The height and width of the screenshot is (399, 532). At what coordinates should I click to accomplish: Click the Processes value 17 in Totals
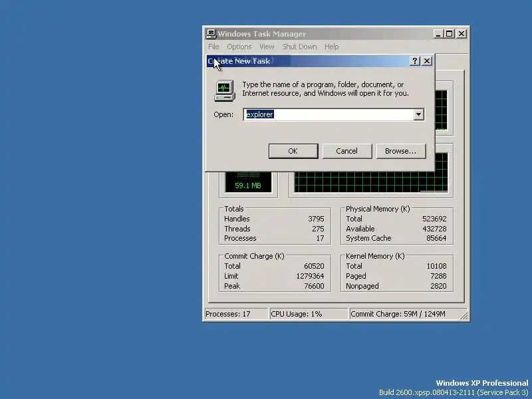320,238
